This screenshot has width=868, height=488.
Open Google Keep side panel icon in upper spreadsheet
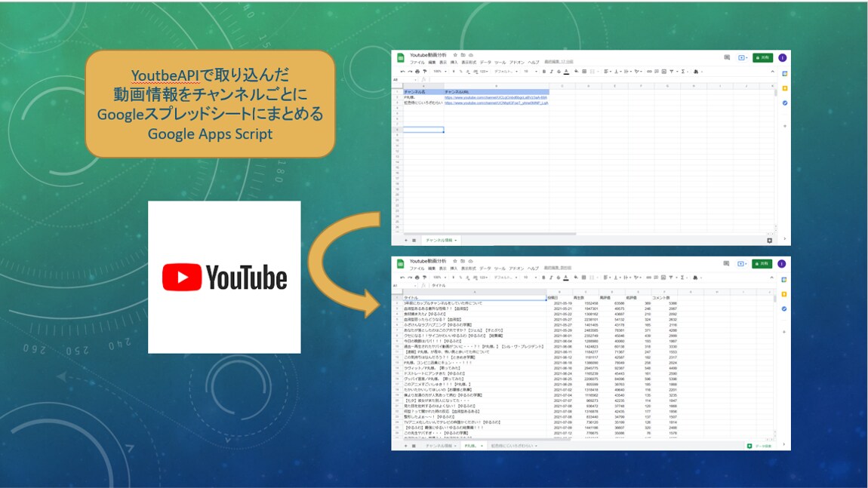coord(785,88)
